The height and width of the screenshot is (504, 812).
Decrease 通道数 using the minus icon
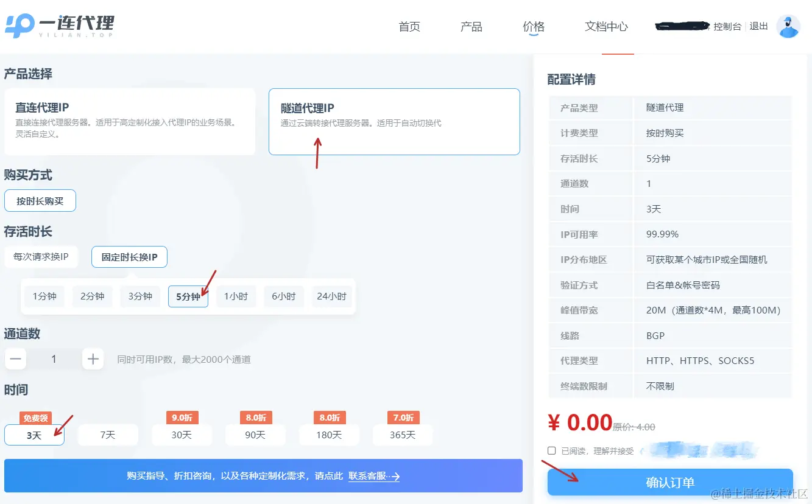coord(15,359)
